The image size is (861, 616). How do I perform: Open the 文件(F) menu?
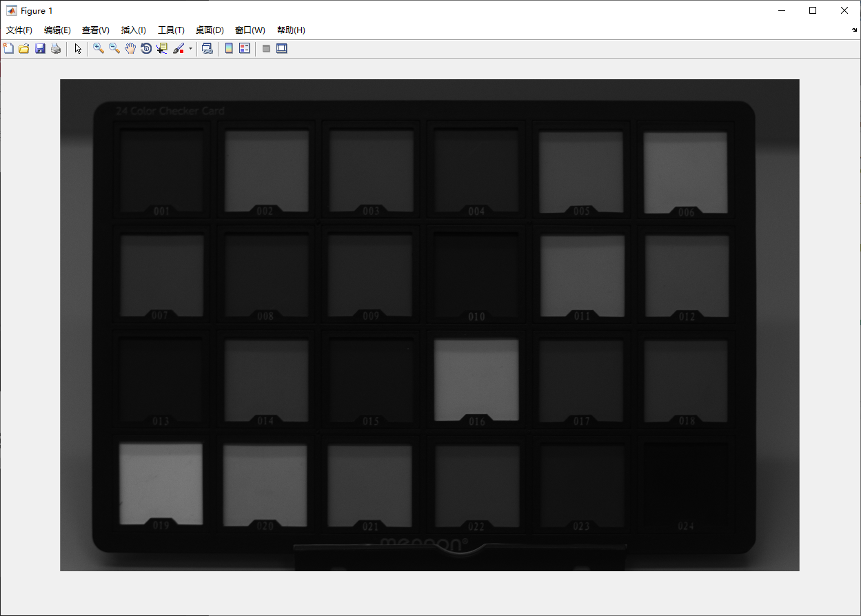pos(19,30)
